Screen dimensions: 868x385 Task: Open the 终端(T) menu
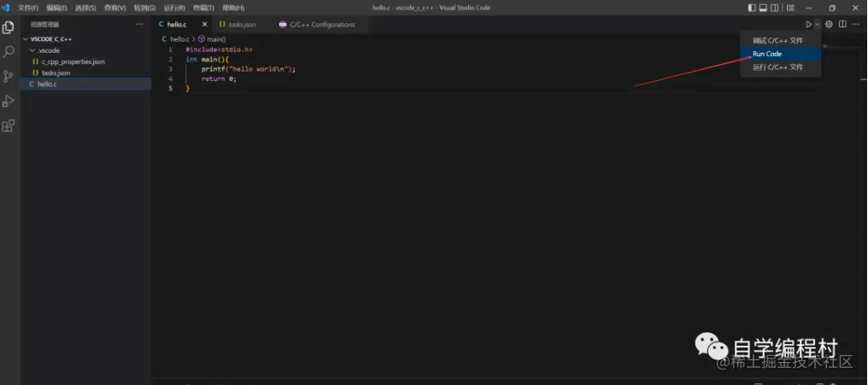[203, 8]
